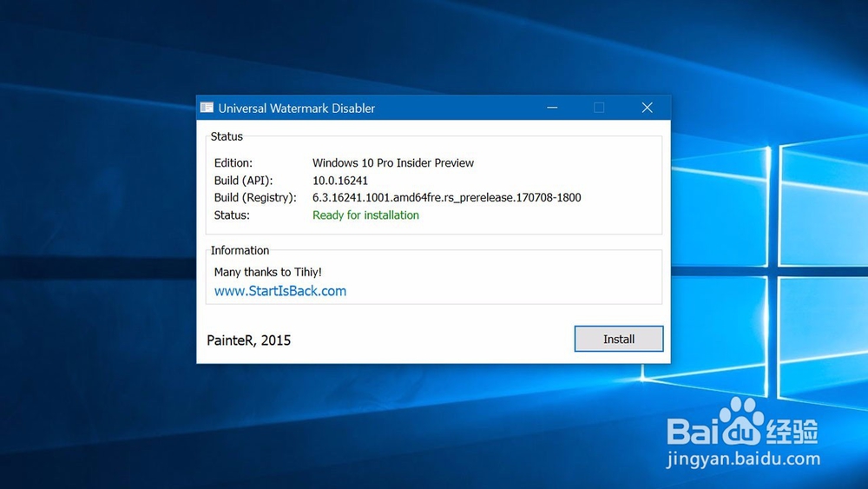The image size is (868, 489).
Task: Click the disabled maximize button
Action: click(599, 108)
